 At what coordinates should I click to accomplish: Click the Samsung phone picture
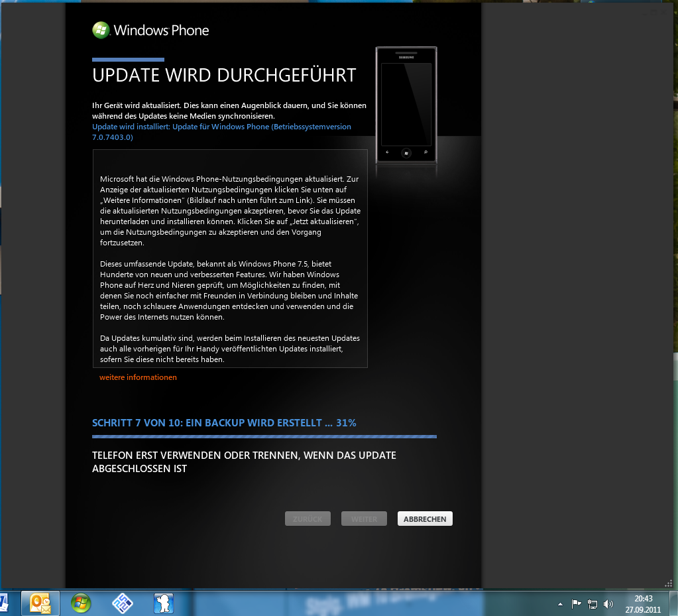(406, 105)
